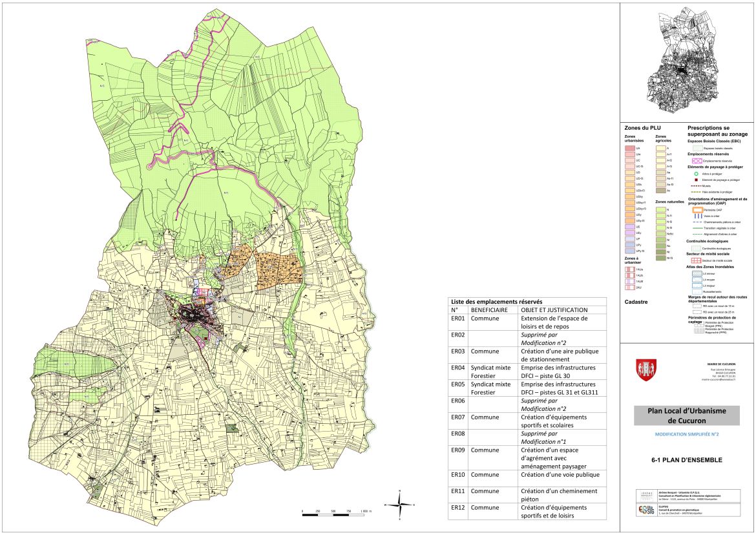The width and height of the screenshot is (756, 535).
Task: Click the Cucuron red coat of arms
Action: tap(646, 370)
